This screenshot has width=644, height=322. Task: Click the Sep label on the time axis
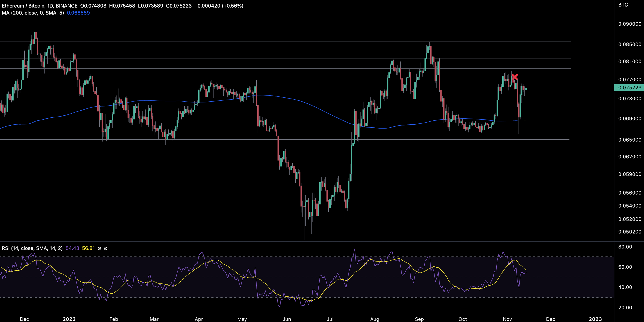point(419,319)
